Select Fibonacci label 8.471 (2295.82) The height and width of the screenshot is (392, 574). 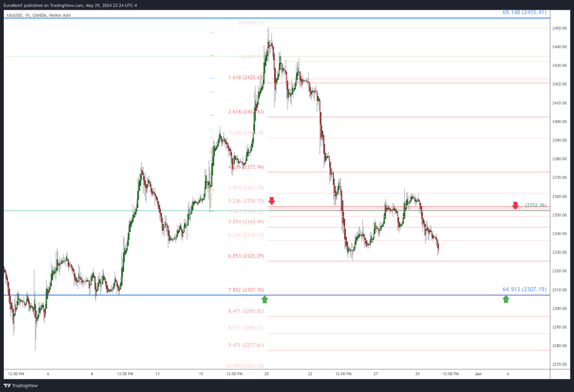point(246,311)
